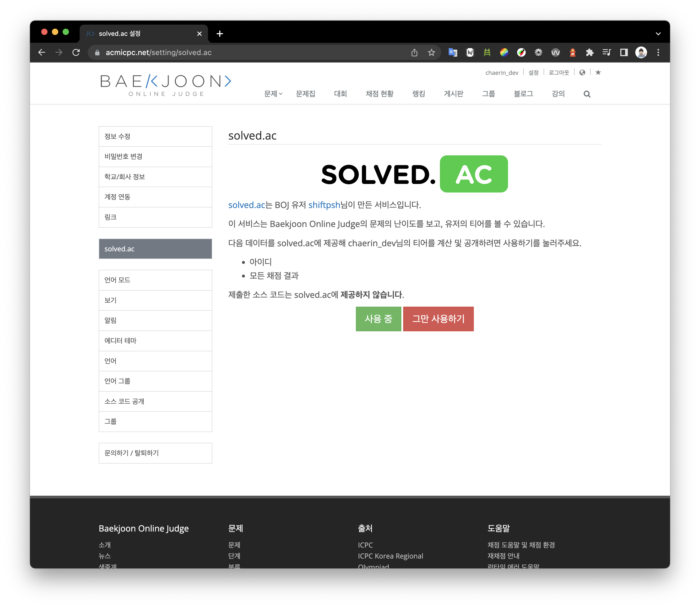
Task: Follow the solved.ac link in the description
Action: pos(247,205)
